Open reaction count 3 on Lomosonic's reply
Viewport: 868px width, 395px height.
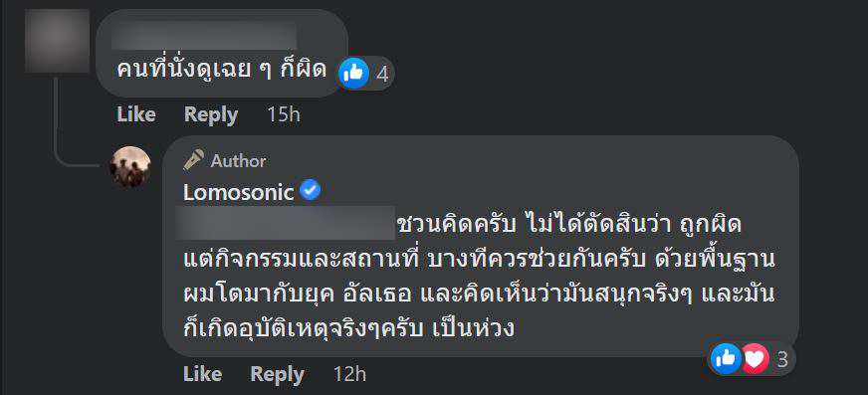coord(782,359)
